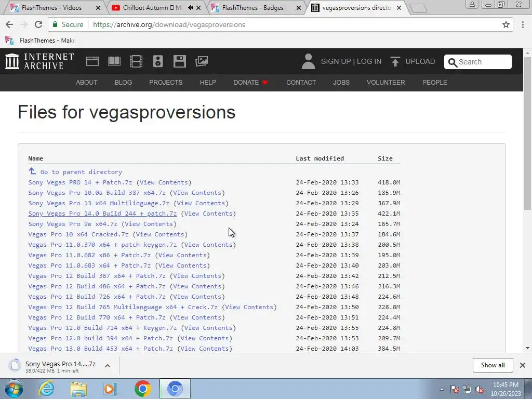The width and height of the screenshot is (532, 399).
Task: Open the PROJECTS menu item
Action: point(166,83)
